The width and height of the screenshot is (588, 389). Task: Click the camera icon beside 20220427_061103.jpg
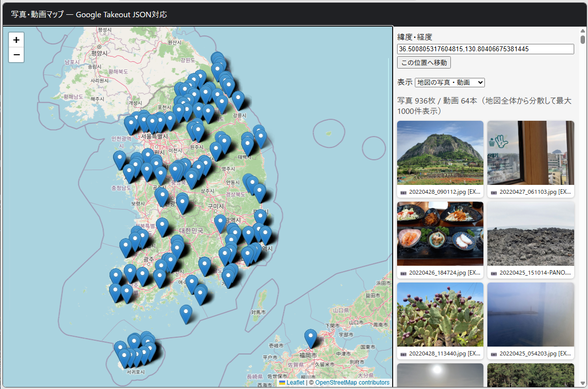click(494, 192)
